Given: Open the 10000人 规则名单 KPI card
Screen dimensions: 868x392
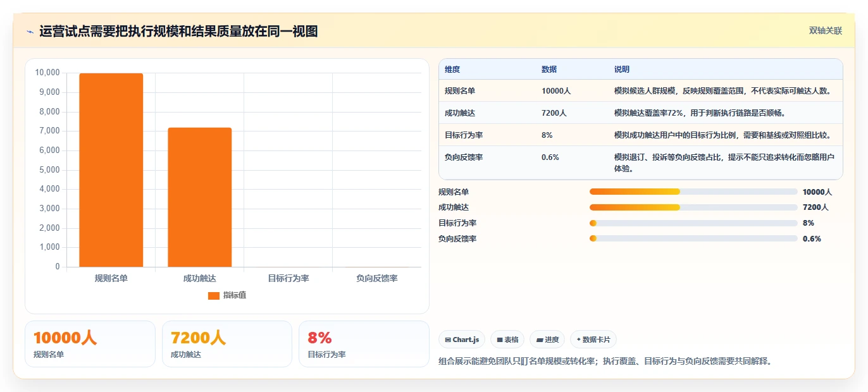Looking at the screenshot, I should [x=90, y=344].
